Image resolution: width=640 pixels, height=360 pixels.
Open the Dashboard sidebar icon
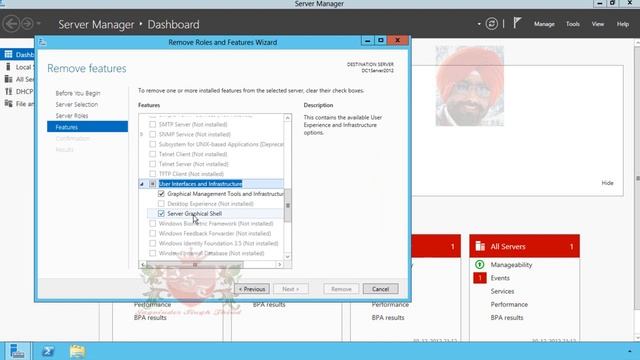coord(8,54)
